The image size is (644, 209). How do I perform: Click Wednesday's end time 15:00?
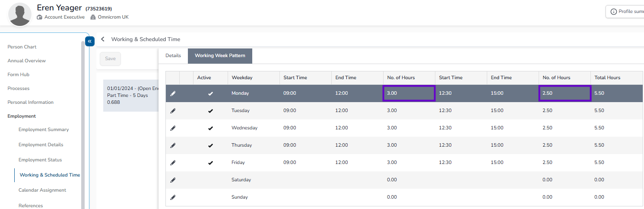tap(497, 128)
